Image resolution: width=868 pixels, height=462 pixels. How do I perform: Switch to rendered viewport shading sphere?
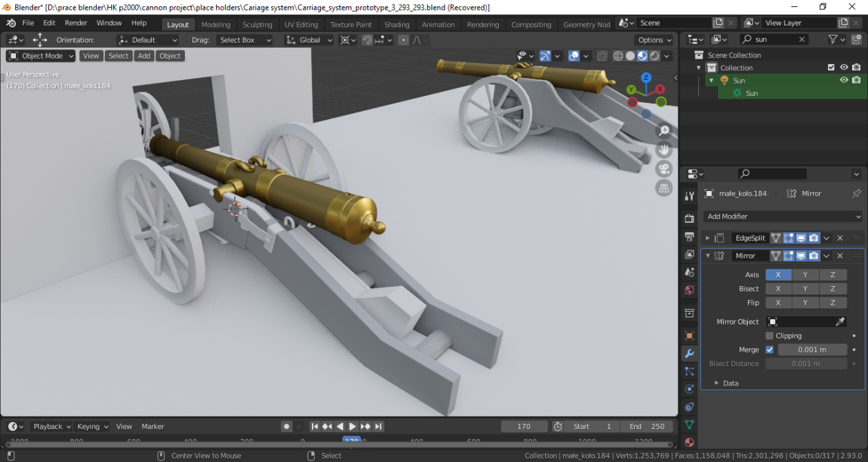(654, 56)
